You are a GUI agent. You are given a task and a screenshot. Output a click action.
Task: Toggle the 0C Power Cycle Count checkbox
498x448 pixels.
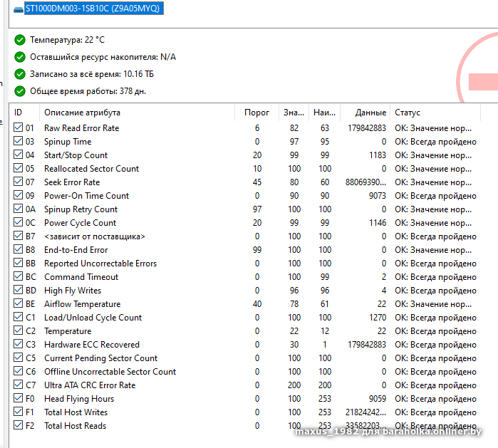tap(18, 222)
